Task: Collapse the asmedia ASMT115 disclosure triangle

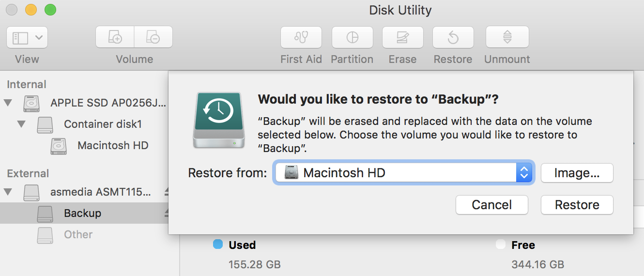Action: [8, 192]
